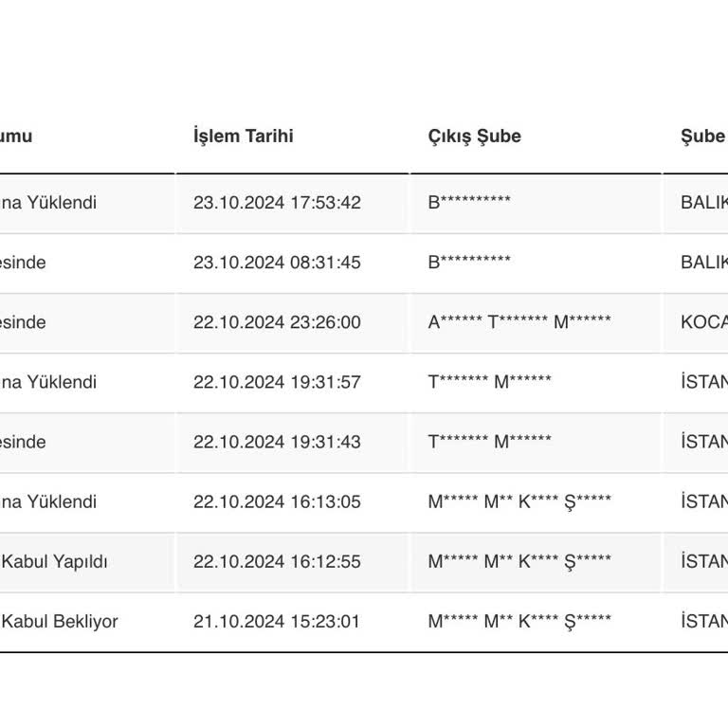
Task: Click the A****** T******* M****** branch cell
Action: click(x=519, y=322)
